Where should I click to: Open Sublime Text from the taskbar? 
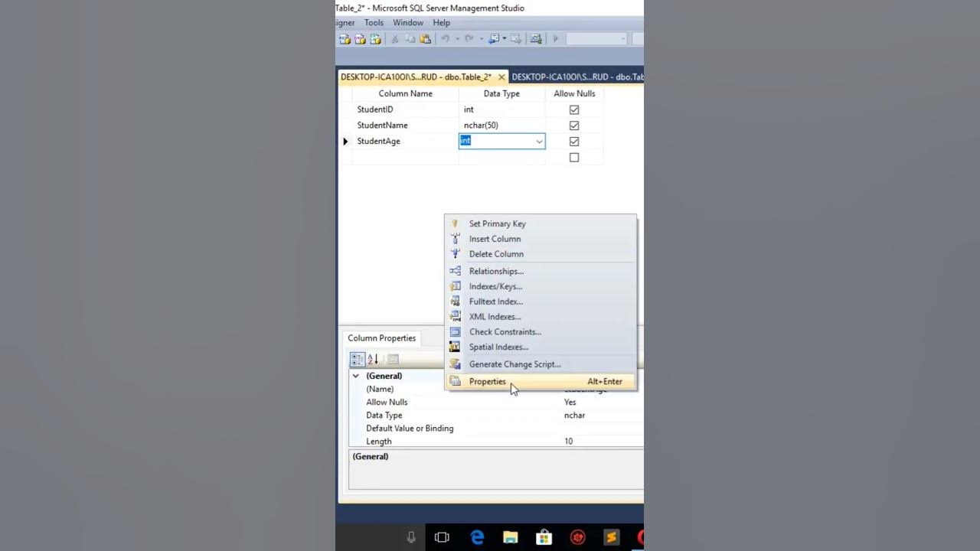click(x=611, y=537)
